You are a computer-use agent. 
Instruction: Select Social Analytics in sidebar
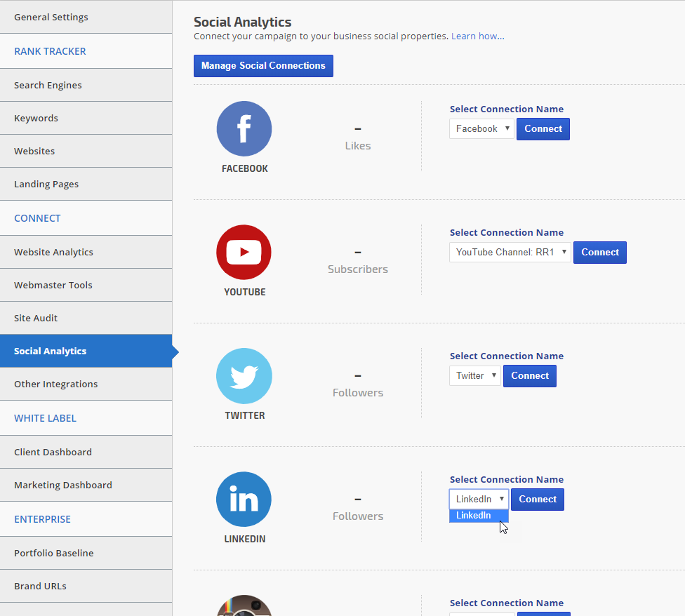pos(86,351)
